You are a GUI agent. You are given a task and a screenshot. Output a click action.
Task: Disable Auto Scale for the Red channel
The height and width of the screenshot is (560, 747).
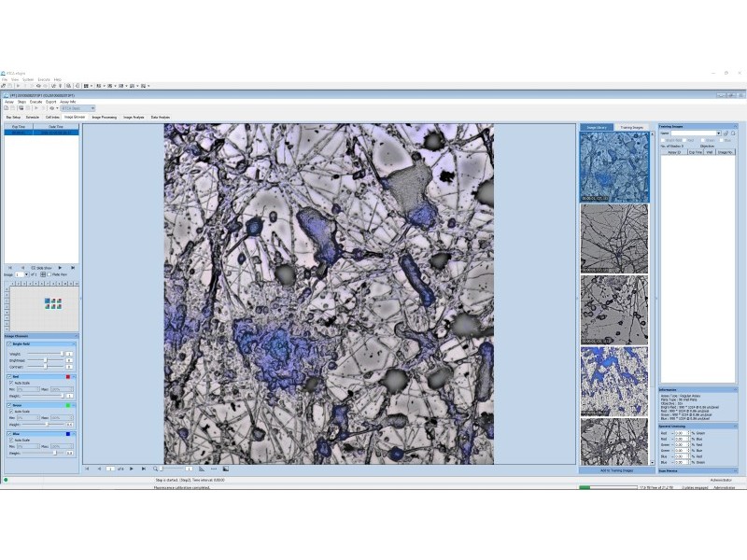pos(11,383)
